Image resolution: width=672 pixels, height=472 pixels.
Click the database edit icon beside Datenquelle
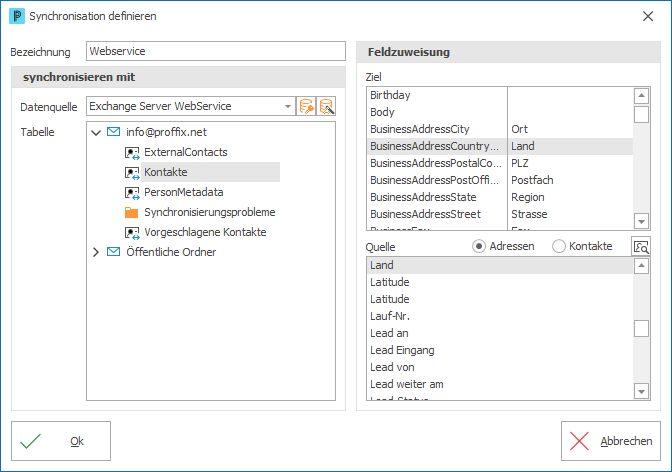pyautogui.click(x=326, y=106)
